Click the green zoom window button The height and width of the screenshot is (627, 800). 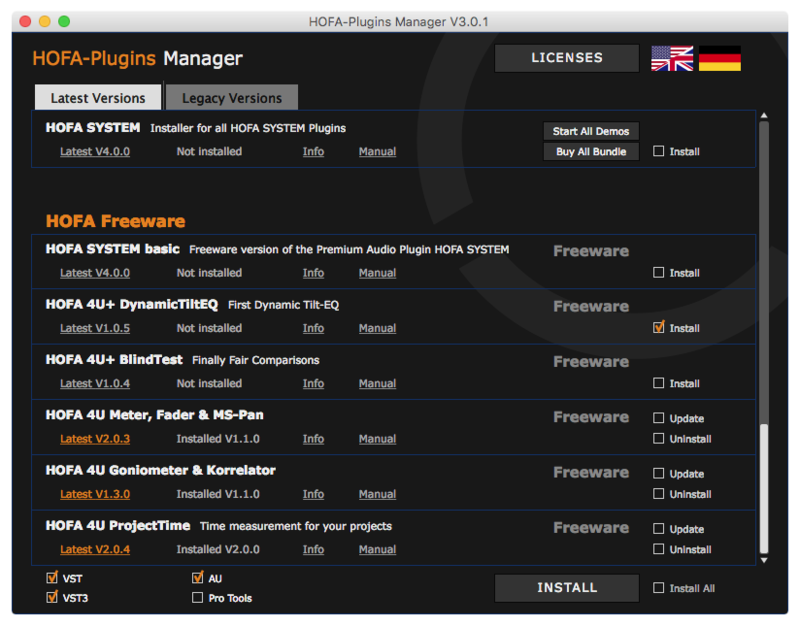coord(64,21)
